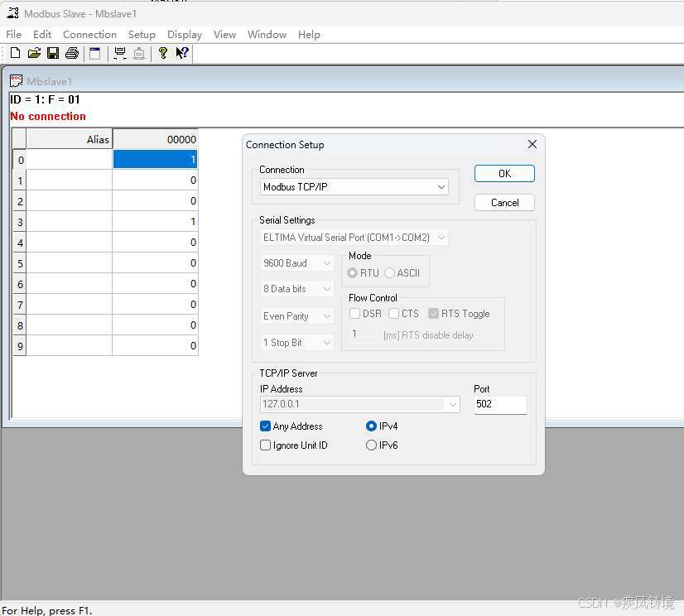Select the IPv4 radio button
The width and height of the screenshot is (684, 616).
pos(371,426)
